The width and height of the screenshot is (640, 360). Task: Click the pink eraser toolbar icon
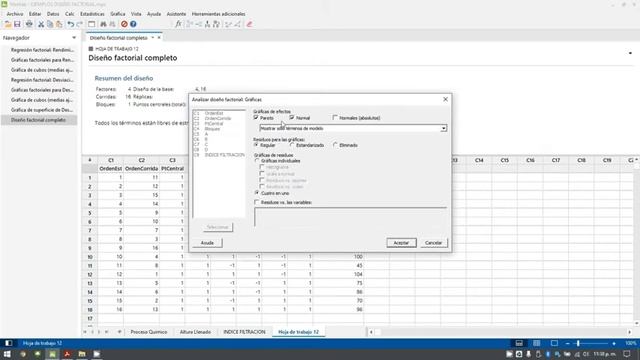pyautogui.click(x=249, y=24)
